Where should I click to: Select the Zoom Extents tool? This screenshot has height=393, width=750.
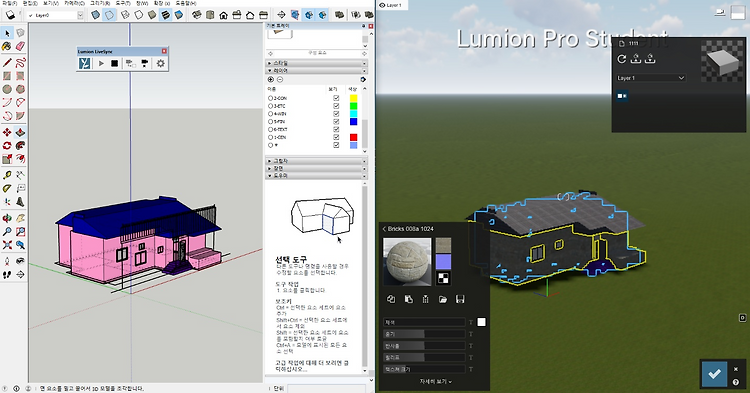coord(7,245)
